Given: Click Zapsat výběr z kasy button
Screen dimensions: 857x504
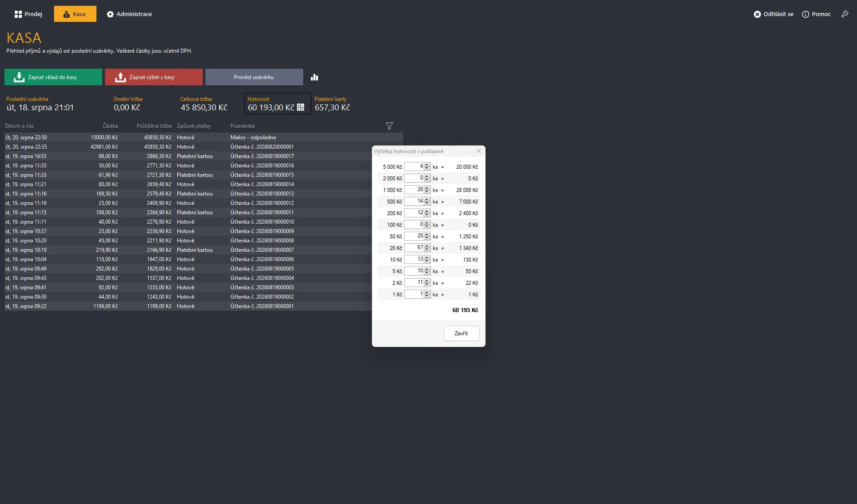Looking at the screenshot, I should 154,77.
